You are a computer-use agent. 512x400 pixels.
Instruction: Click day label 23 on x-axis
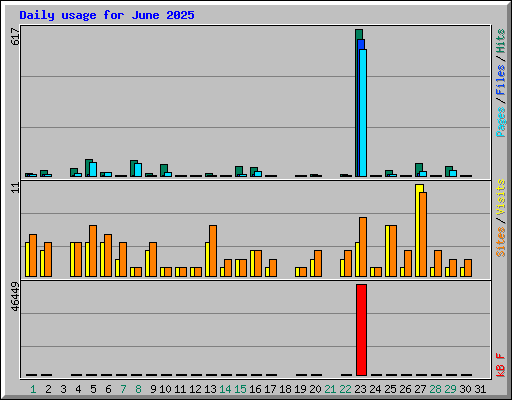tap(360, 389)
